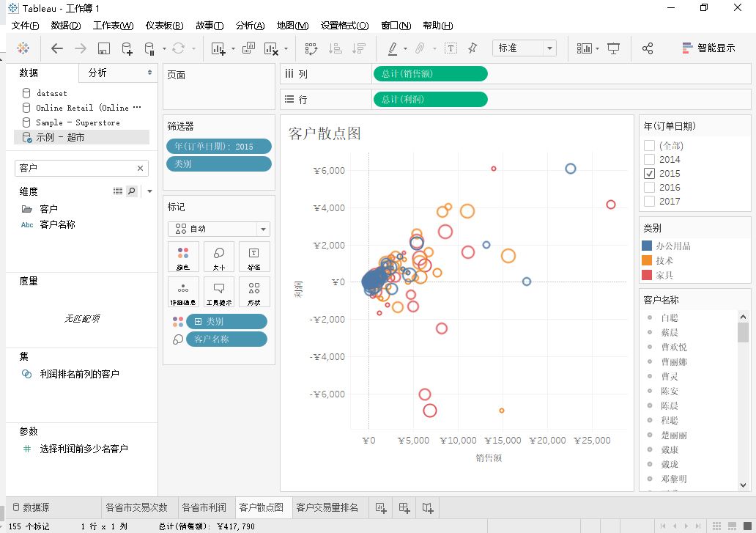The image size is (756, 533).
Task: Clear the 客户 search field with X
Action: point(141,168)
